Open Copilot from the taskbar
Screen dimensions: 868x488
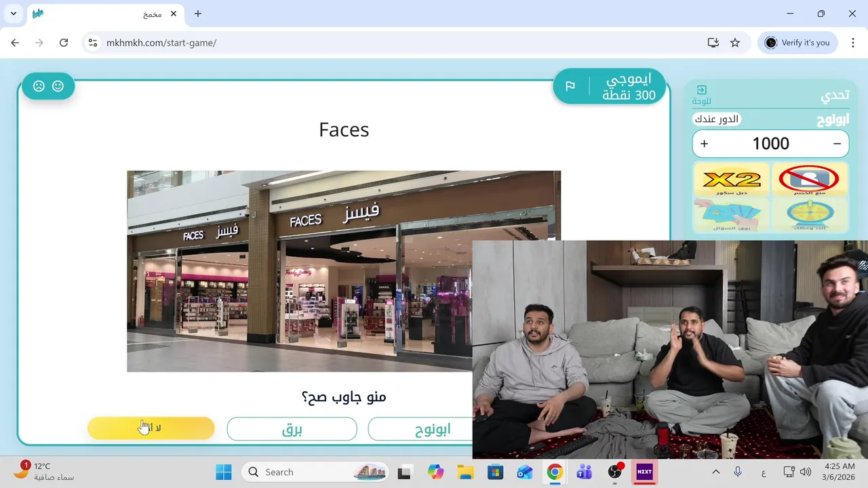click(435, 472)
